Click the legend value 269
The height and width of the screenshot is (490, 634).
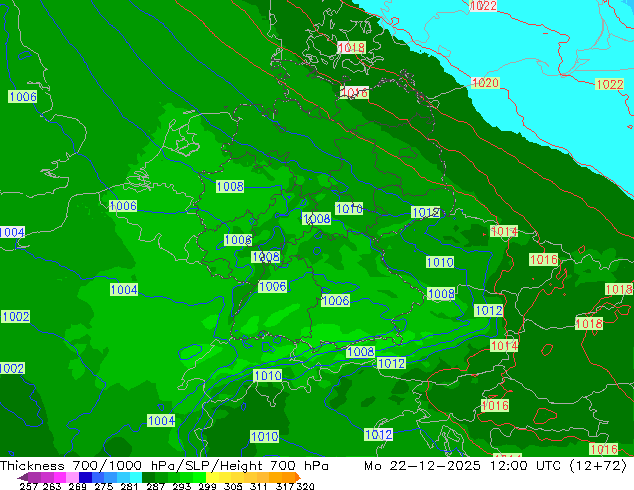coord(77,486)
